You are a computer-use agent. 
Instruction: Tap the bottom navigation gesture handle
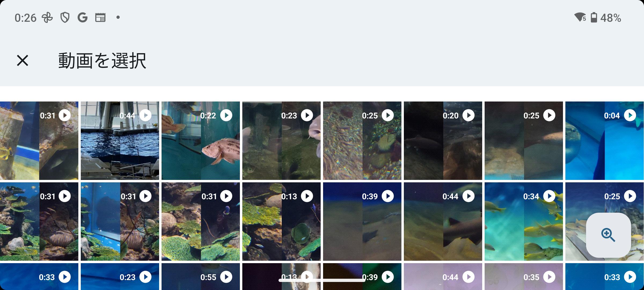[x=322, y=280]
